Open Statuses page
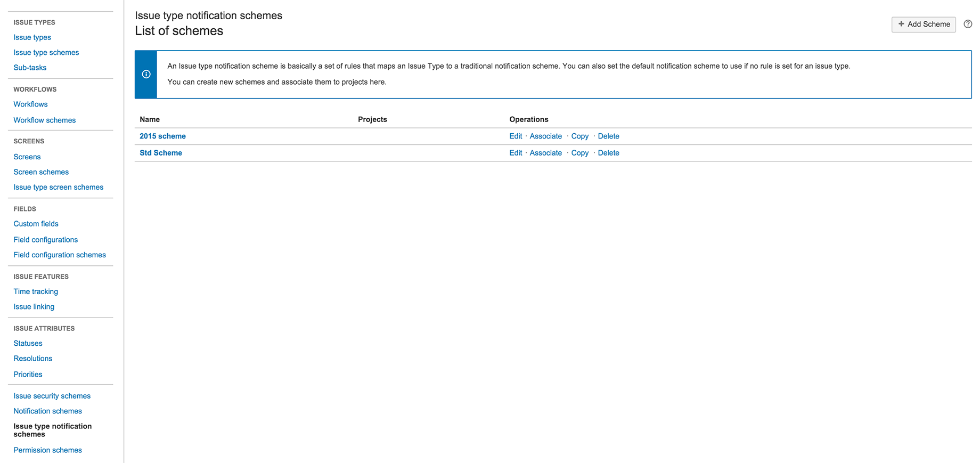This screenshot has height=463, width=980. pyautogui.click(x=28, y=344)
